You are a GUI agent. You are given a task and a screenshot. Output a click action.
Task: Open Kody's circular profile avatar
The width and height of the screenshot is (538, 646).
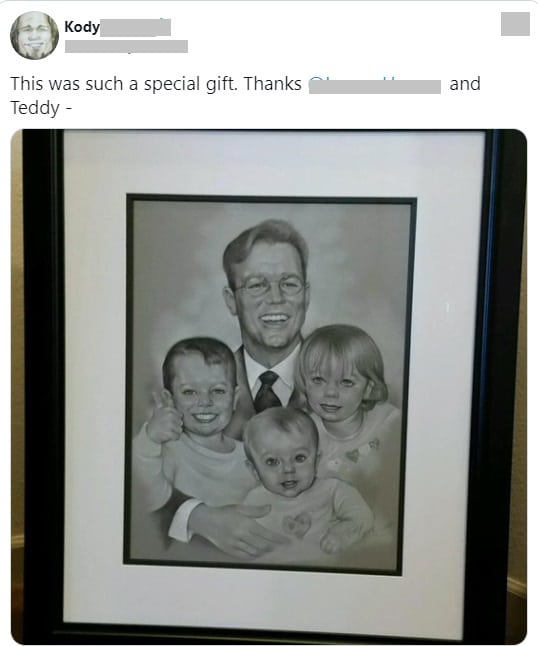coord(34,35)
